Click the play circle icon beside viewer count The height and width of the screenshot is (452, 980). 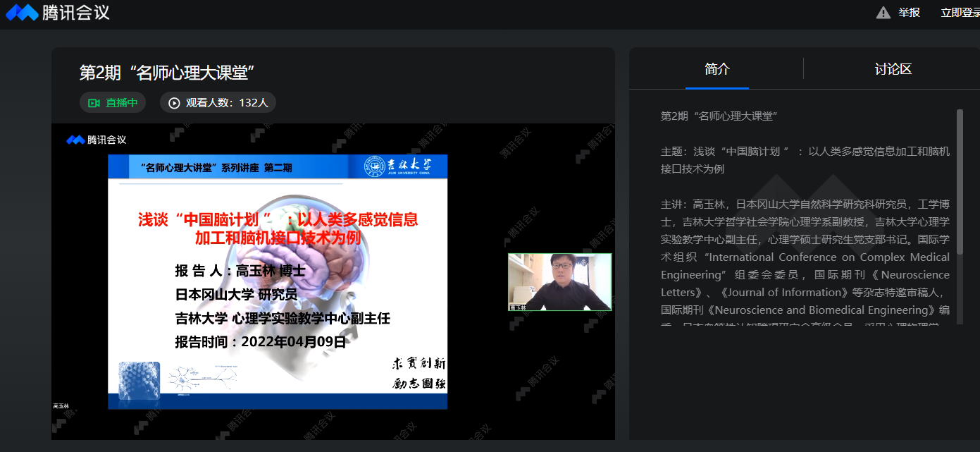pos(174,103)
